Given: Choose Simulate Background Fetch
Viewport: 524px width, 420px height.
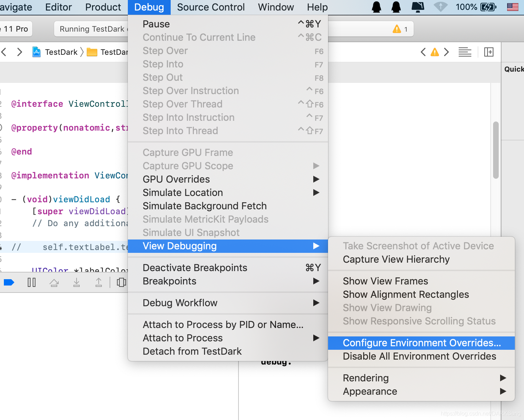Looking at the screenshot, I should (228, 206).
